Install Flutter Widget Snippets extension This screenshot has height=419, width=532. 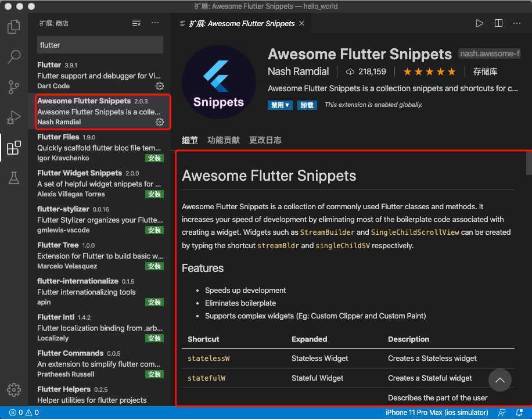pyautogui.click(x=154, y=194)
